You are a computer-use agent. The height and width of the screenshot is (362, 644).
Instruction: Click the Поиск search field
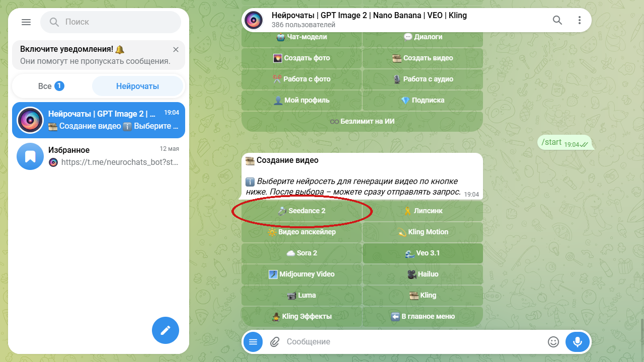111,22
